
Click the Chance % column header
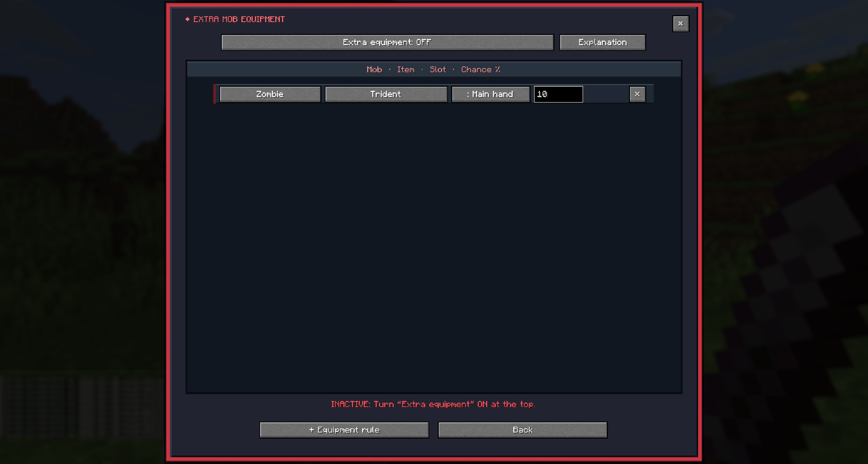coord(481,69)
